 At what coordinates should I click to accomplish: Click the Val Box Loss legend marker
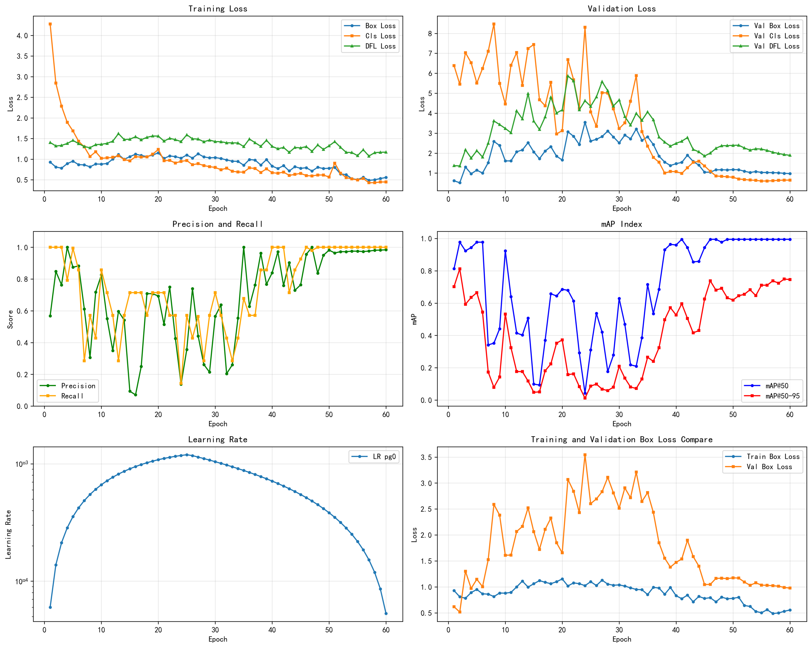click(733, 467)
